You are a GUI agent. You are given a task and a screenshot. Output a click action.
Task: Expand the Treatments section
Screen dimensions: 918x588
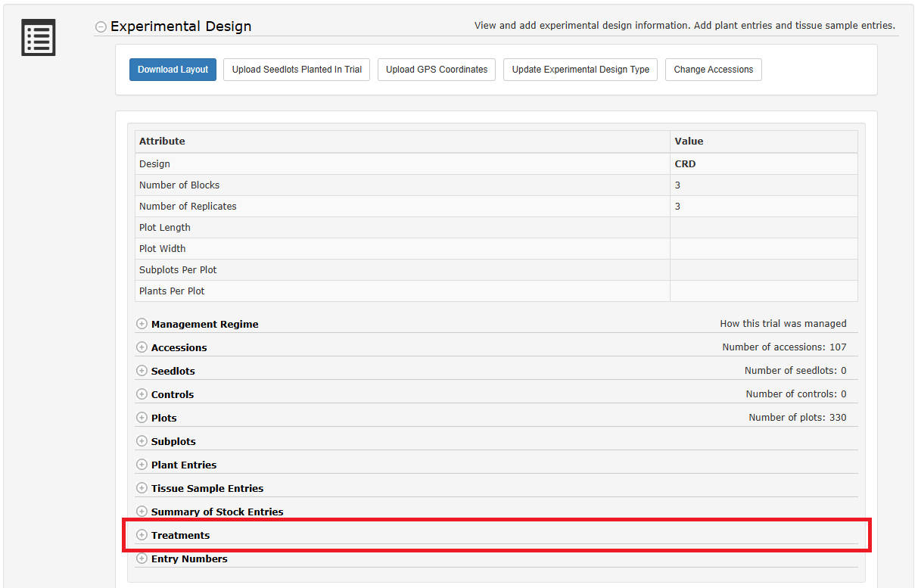(x=142, y=535)
